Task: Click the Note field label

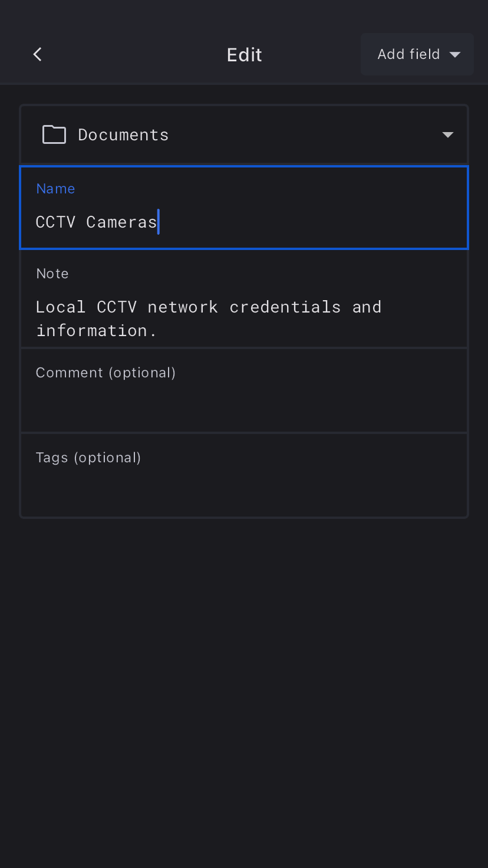Action: coord(52,274)
